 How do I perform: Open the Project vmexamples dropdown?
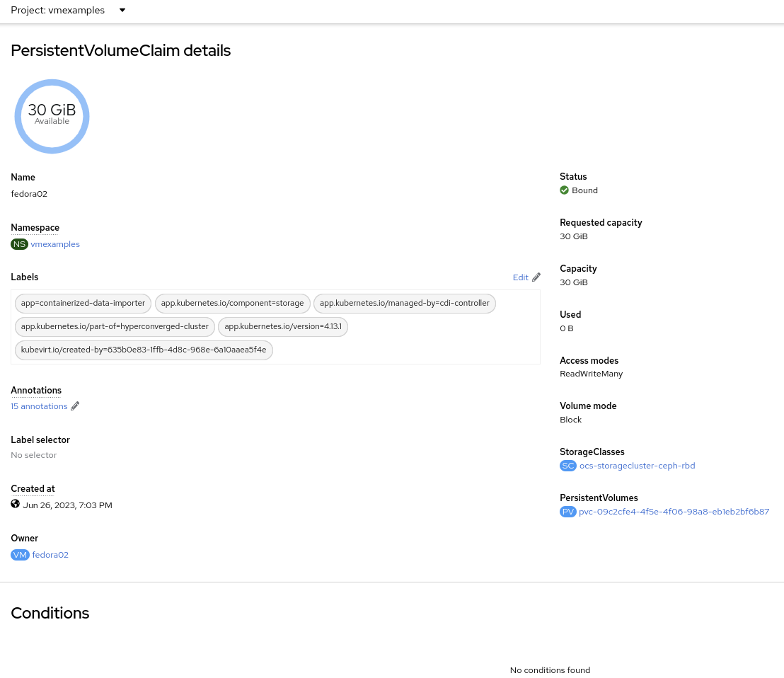(x=68, y=11)
